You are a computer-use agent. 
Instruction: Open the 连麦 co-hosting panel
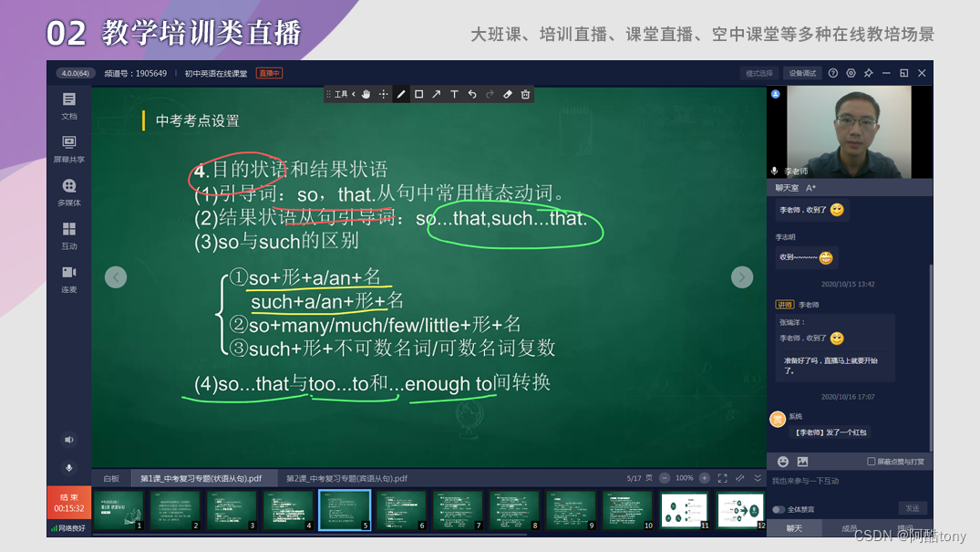click(x=68, y=278)
